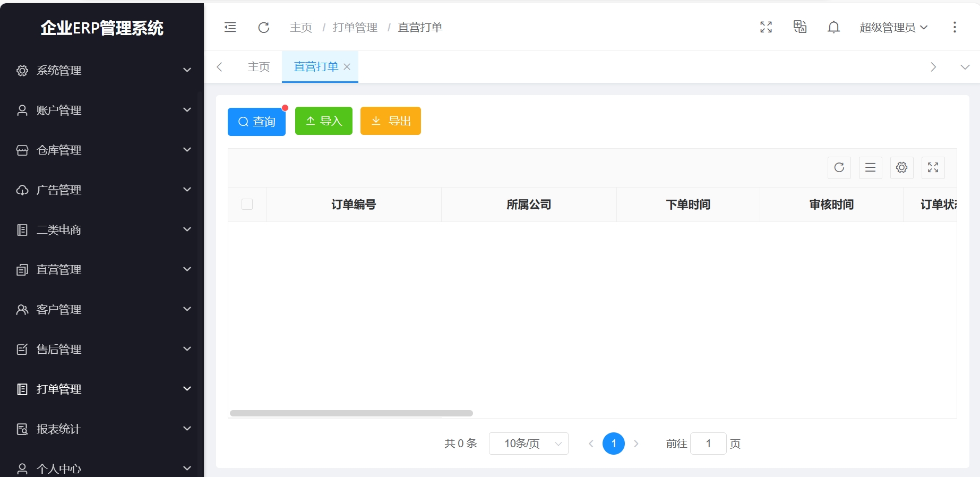The image size is (980, 477).
Task: Click the 个人中心 person icon
Action: click(22, 469)
